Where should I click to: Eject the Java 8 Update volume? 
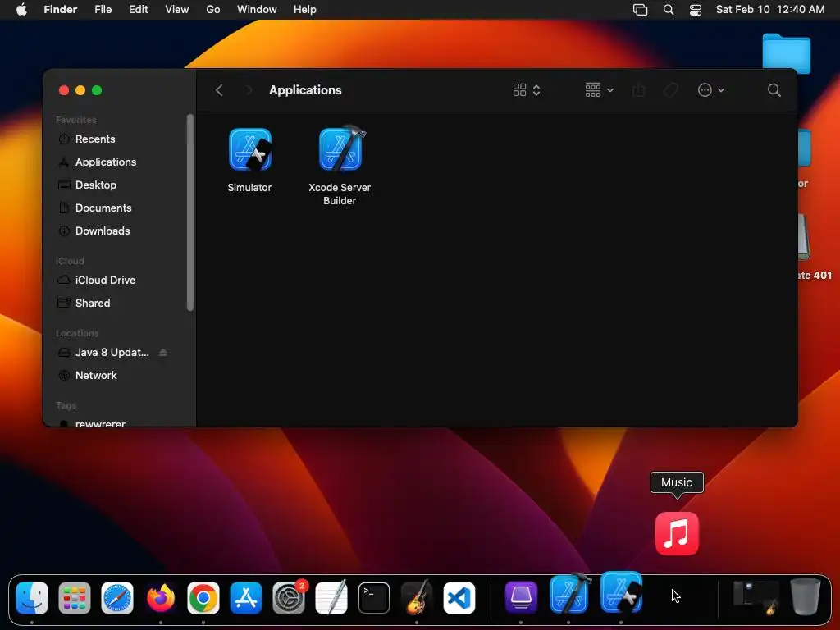click(163, 353)
